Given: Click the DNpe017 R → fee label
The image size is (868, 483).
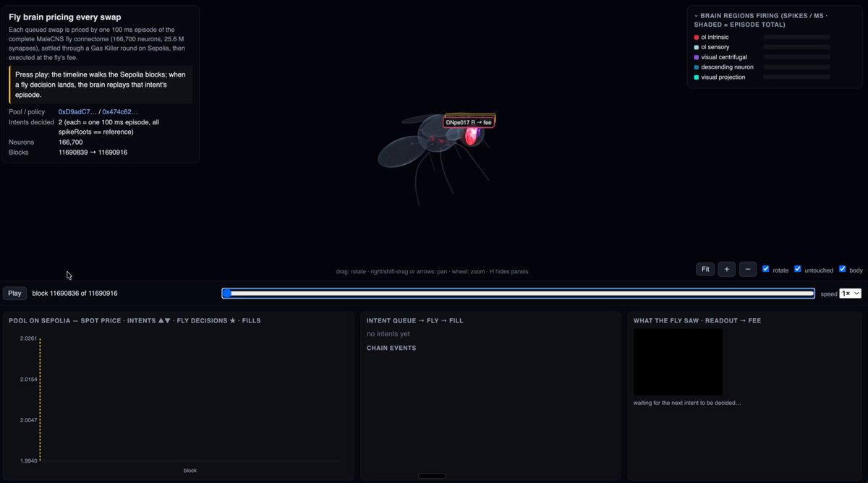Looking at the screenshot, I should pos(469,122).
